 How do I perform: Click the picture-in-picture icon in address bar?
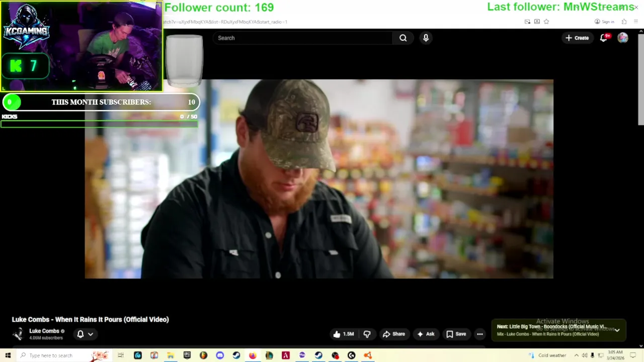coord(527,22)
